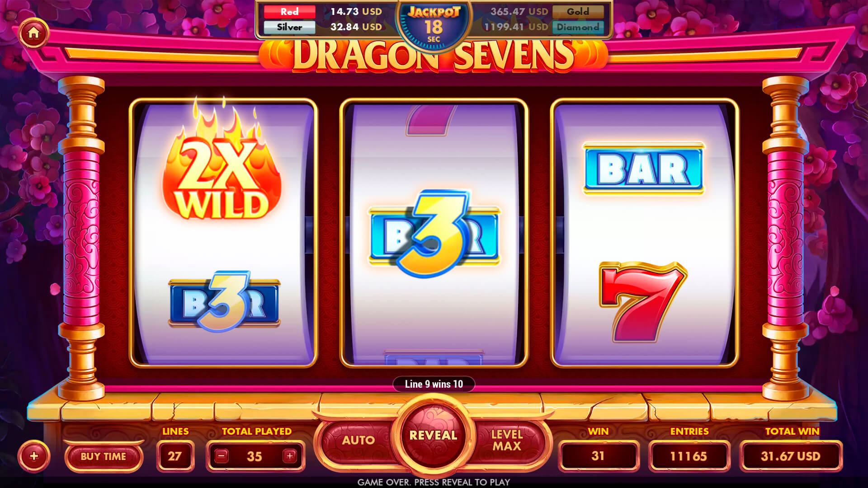Spin the reels with the Reveal button

click(x=433, y=435)
